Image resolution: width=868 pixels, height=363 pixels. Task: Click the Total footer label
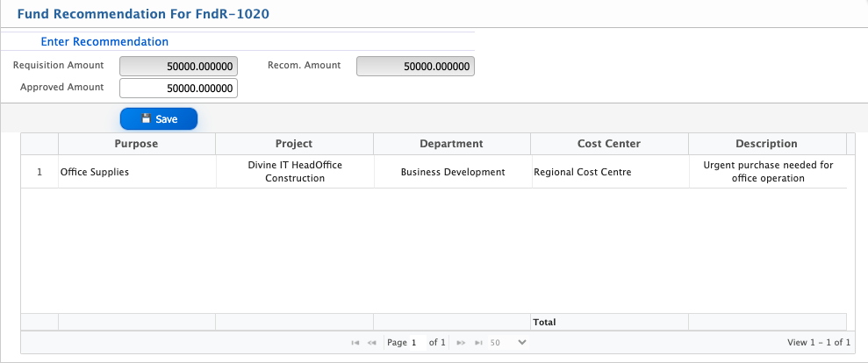pos(544,322)
